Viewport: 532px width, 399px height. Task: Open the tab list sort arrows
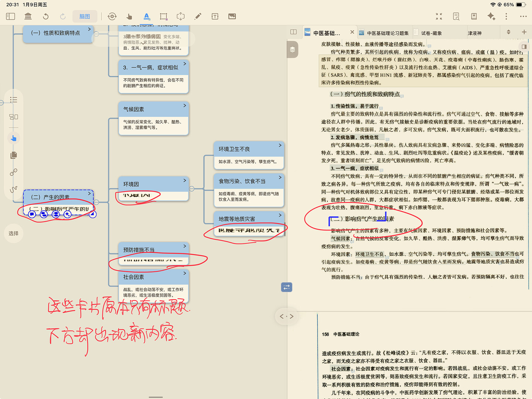pyautogui.click(x=508, y=32)
